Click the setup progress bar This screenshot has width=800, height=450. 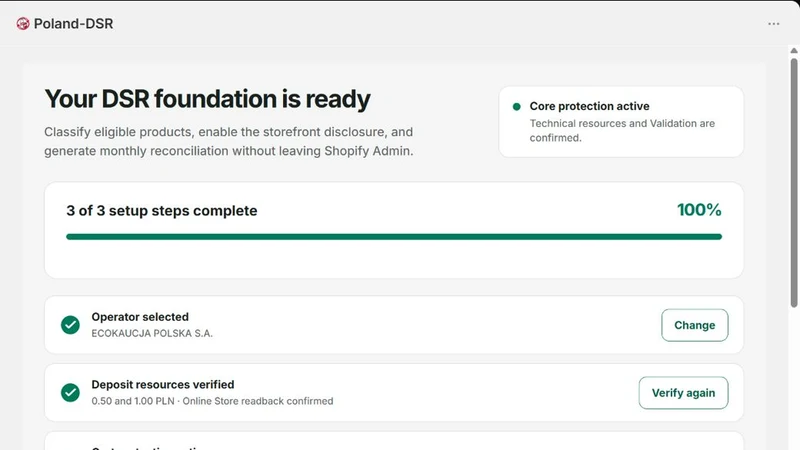[x=394, y=237]
